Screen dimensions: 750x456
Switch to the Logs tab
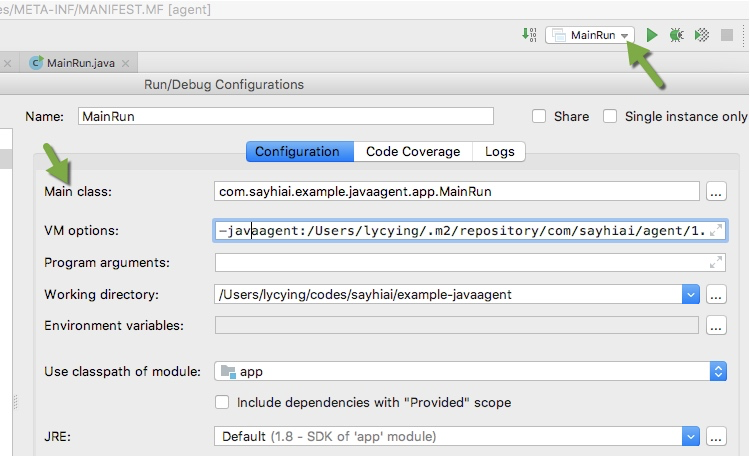pyautogui.click(x=500, y=152)
